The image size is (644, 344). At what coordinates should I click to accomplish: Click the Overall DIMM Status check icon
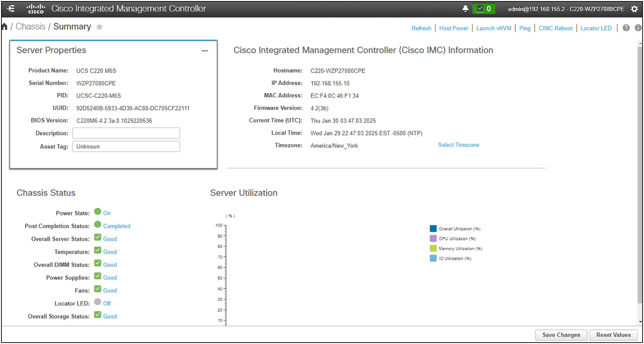tap(98, 263)
